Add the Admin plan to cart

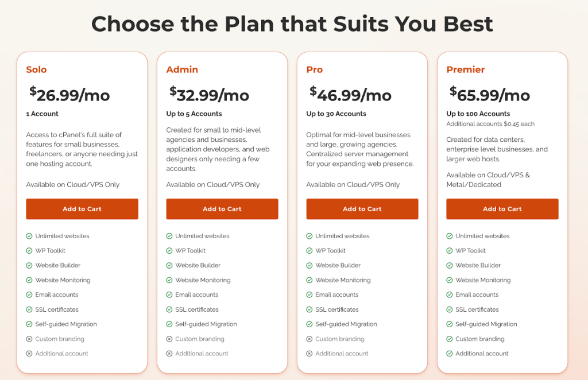[222, 209]
